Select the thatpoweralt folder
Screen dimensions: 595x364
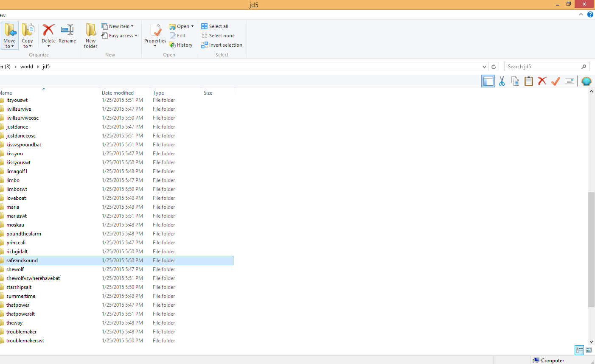(x=21, y=314)
